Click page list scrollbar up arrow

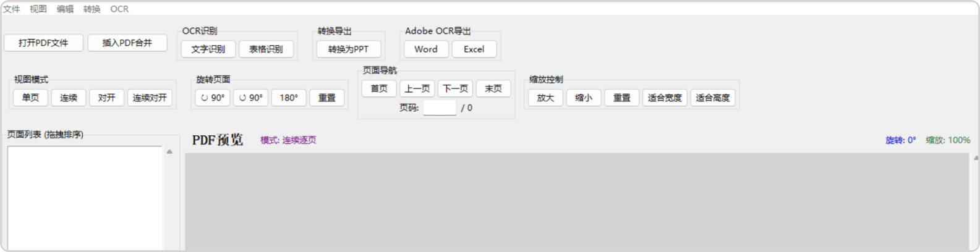pos(169,151)
